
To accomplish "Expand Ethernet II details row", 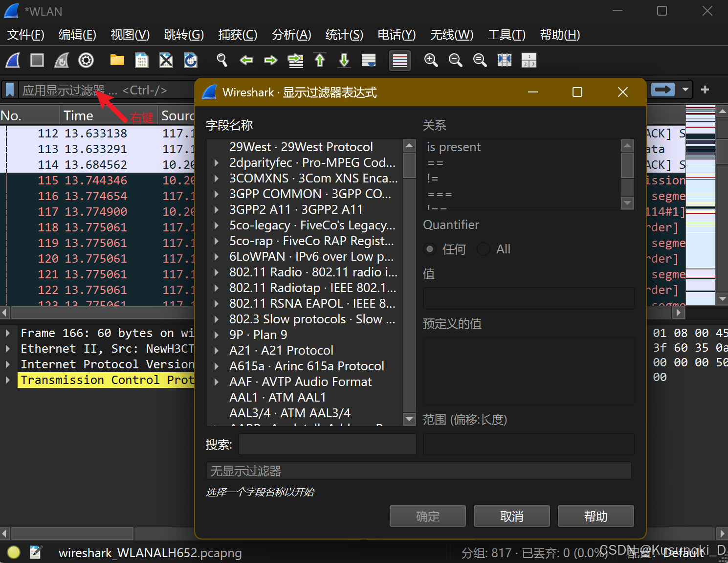I will [8, 349].
